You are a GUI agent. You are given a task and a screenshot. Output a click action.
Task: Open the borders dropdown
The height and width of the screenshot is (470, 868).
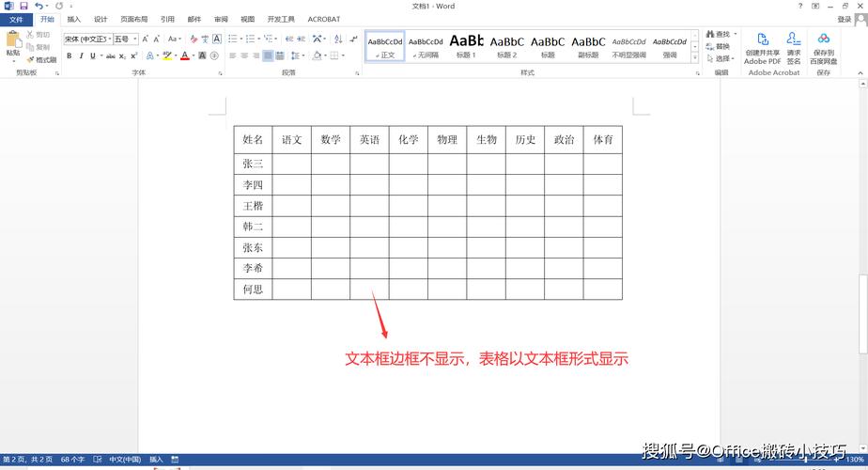click(x=343, y=55)
